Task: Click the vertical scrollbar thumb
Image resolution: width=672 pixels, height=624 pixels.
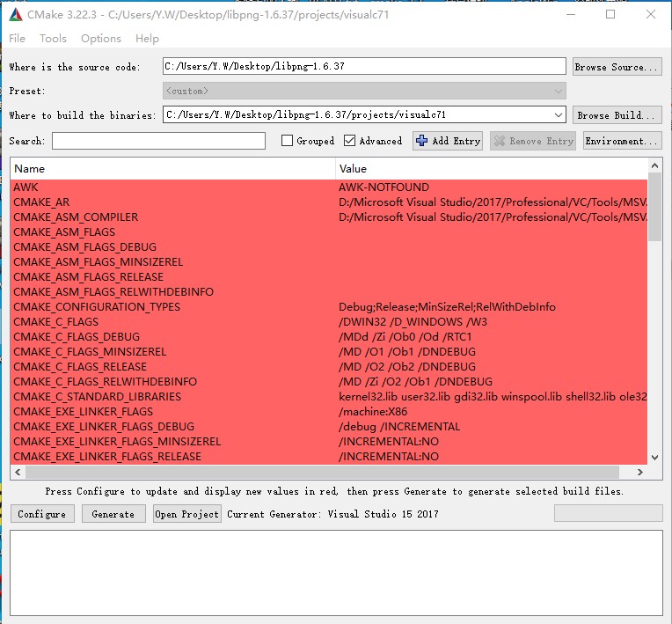Action: (655, 207)
